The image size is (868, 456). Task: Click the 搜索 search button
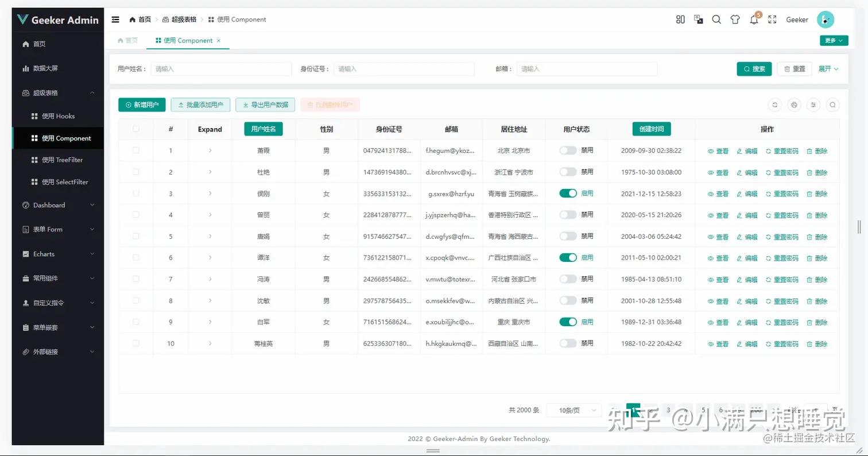(754, 68)
